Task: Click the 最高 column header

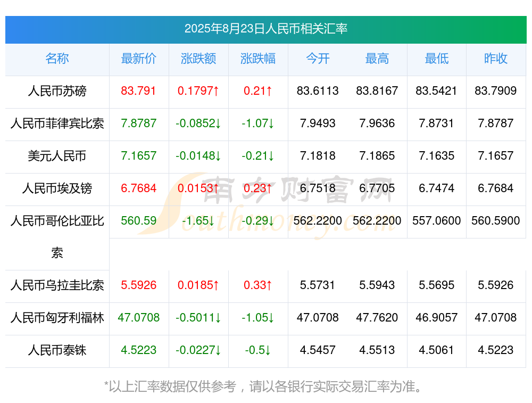Action: click(x=377, y=59)
